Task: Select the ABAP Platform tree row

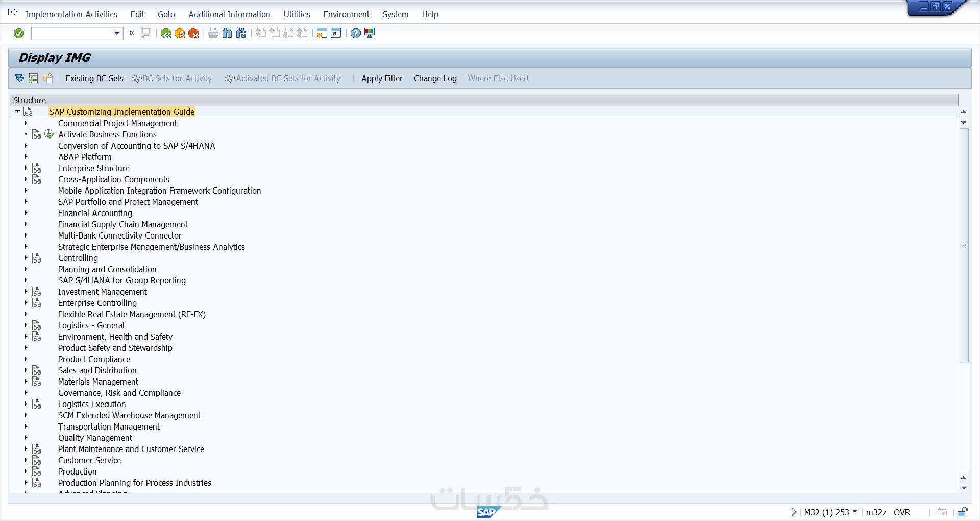Action: [85, 157]
